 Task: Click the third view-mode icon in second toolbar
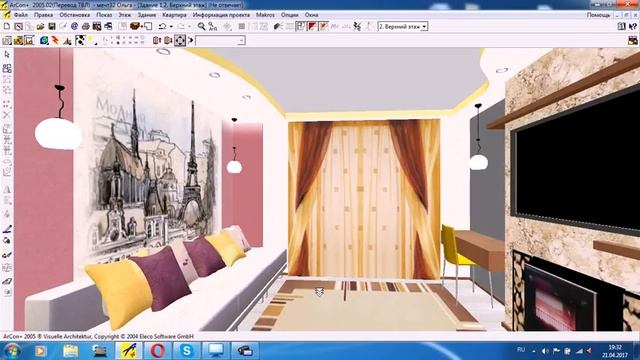[29, 40]
